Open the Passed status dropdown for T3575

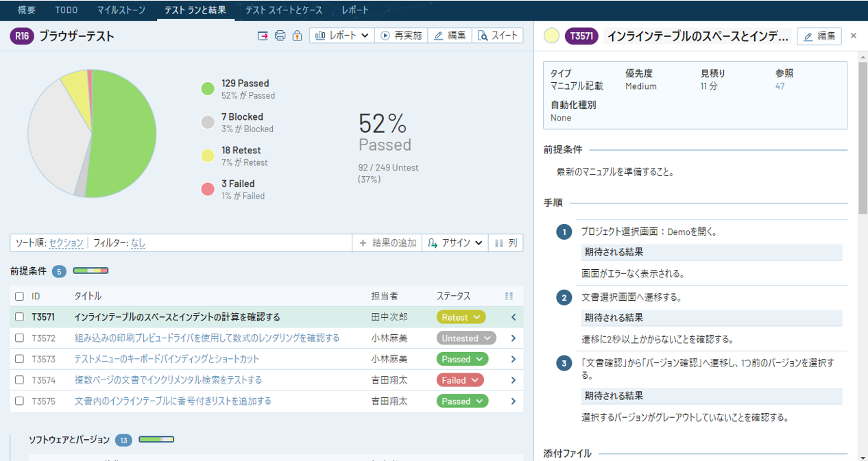coord(462,401)
